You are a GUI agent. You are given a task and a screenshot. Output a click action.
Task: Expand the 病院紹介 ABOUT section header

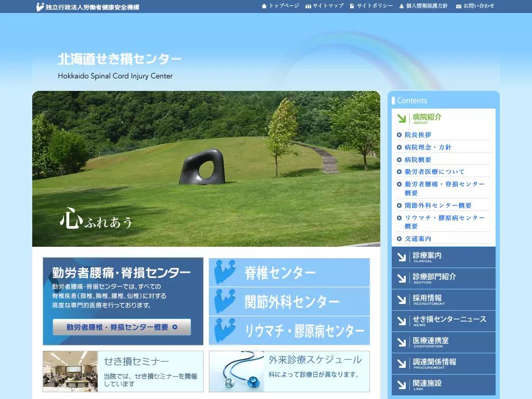tap(444, 118)
